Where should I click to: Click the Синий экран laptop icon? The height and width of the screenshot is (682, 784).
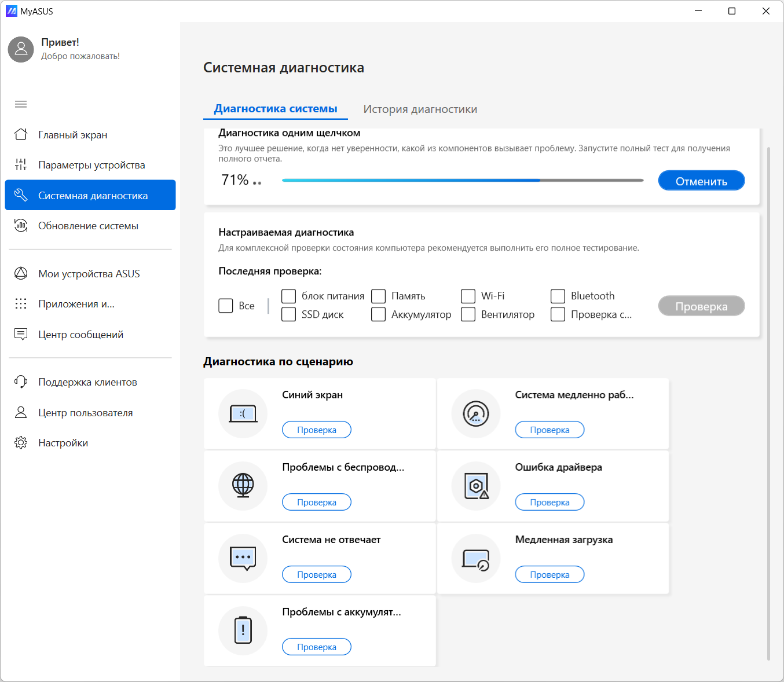(243, 413)
